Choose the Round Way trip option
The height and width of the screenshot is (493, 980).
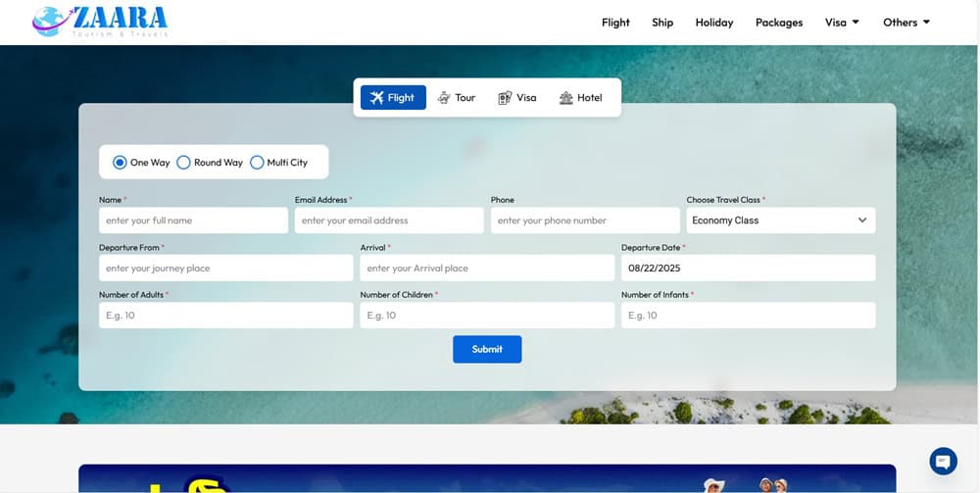[x=183, y=163]
